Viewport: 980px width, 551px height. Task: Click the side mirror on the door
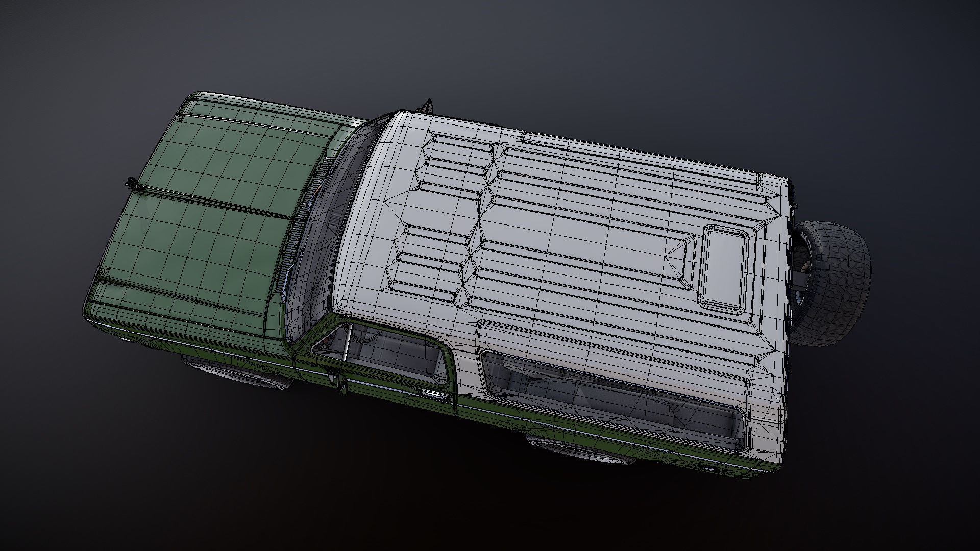342,384
